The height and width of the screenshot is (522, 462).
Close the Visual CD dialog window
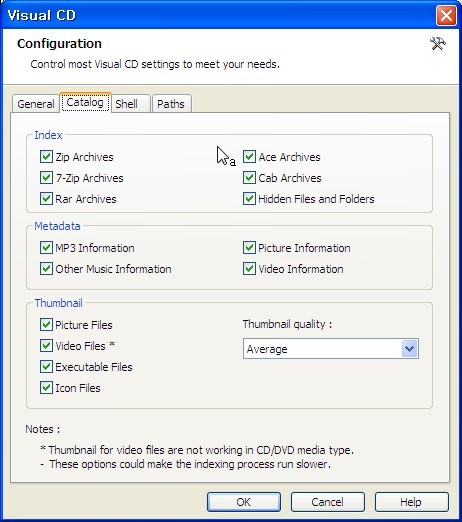[446, 15]
